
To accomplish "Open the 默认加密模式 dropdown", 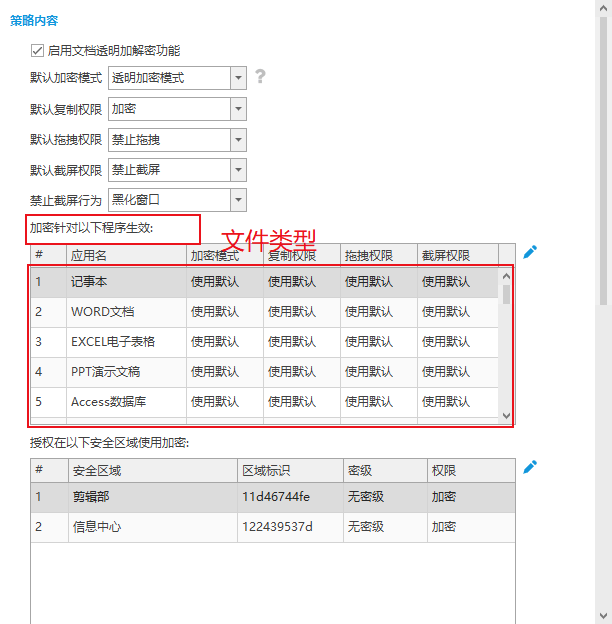I will pos(238,77).
